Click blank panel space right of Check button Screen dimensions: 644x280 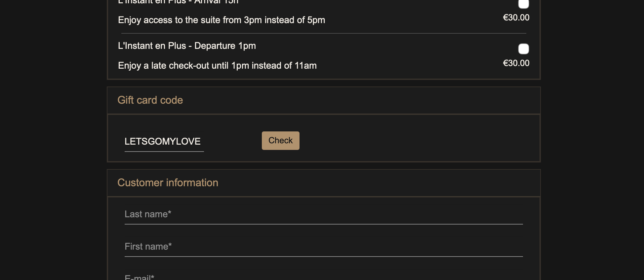[x=413, y=140]
